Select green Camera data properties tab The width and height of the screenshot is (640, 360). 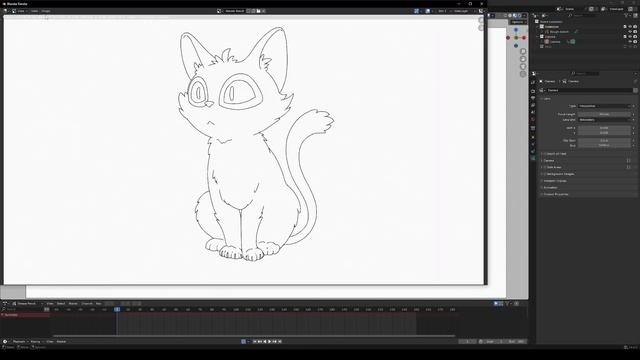click(533, 158)
